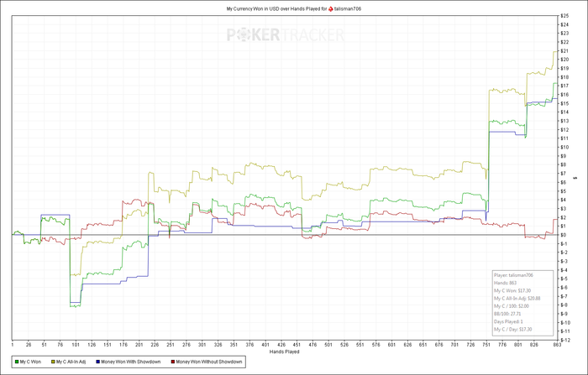Click the PokerStars icon in the chart title
Viewport: 588px width, 375px height.
330,8
